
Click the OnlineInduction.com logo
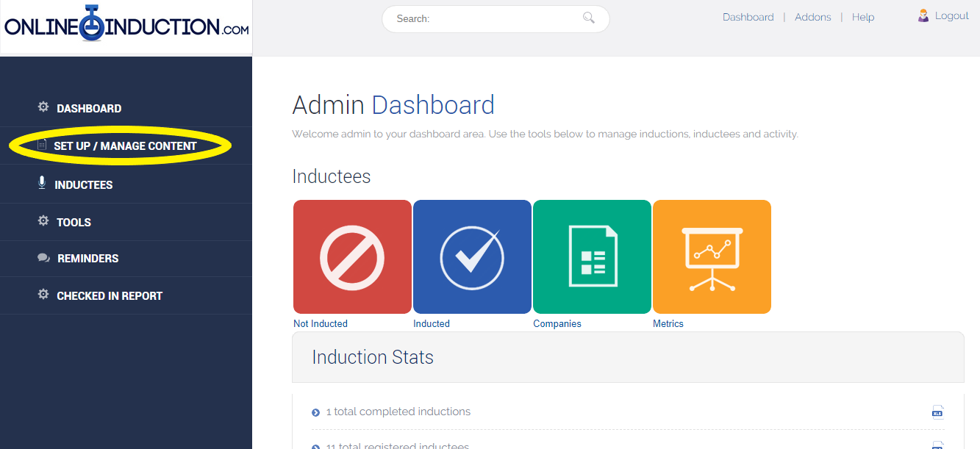tap(126, 26)
